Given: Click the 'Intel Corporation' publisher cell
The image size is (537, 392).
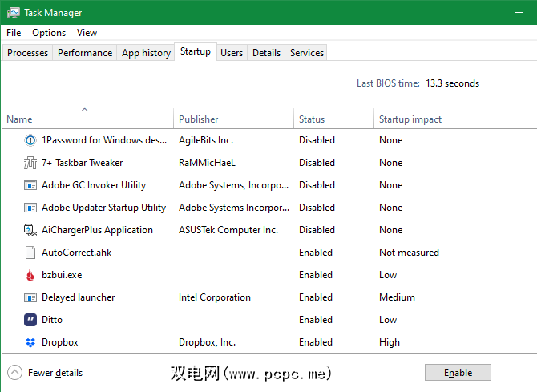Looking at the screenshot, I should coord(214,297).
